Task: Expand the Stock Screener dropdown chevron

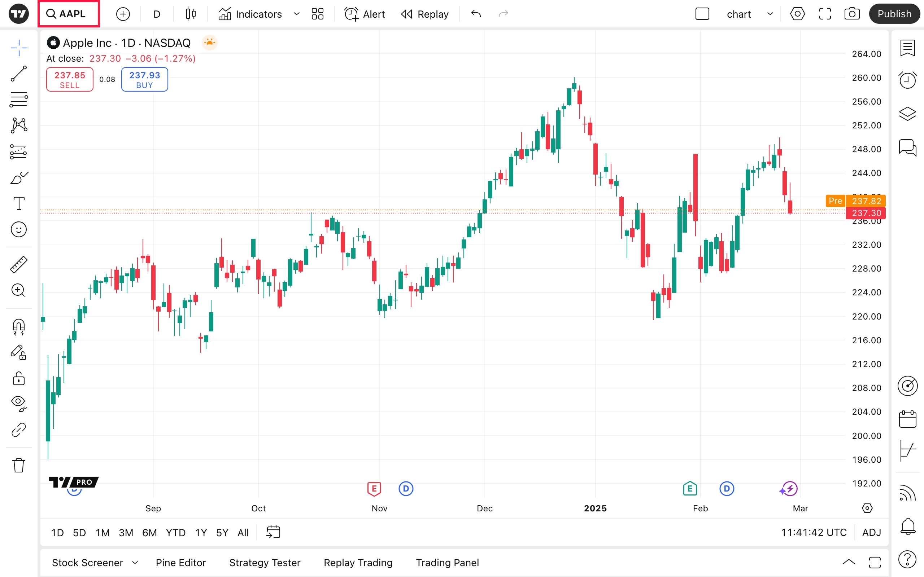Action: click(x=135, y=563)
